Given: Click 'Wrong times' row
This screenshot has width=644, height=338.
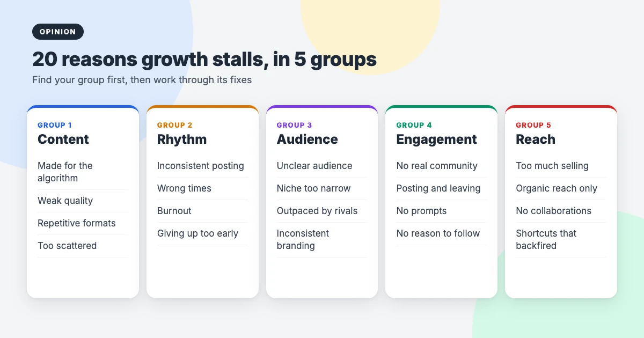Looking at the screenshot, I should tap(202, 188).
